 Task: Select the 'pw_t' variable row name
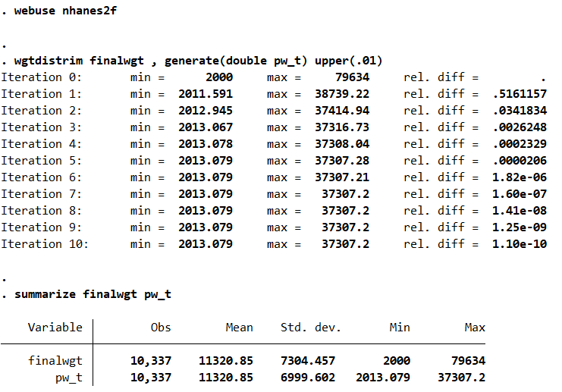click(69, 378)
